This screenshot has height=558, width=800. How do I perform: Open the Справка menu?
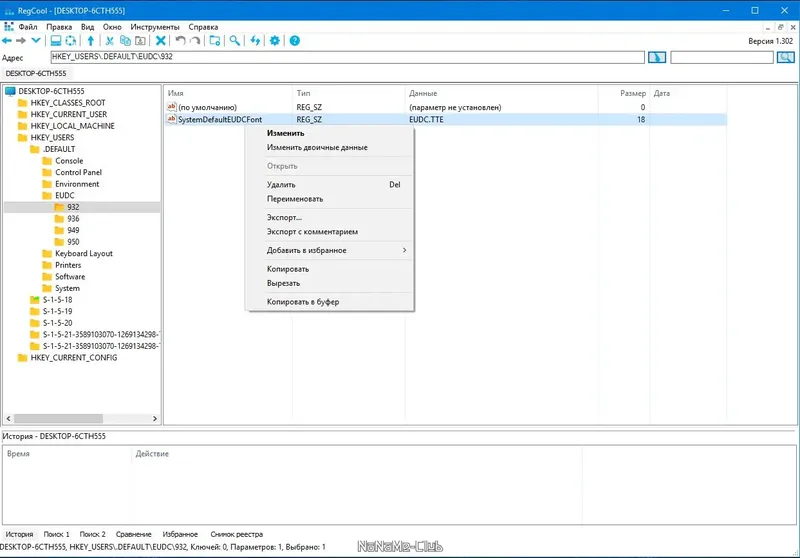pyautogui.click(x=203, y=27)
